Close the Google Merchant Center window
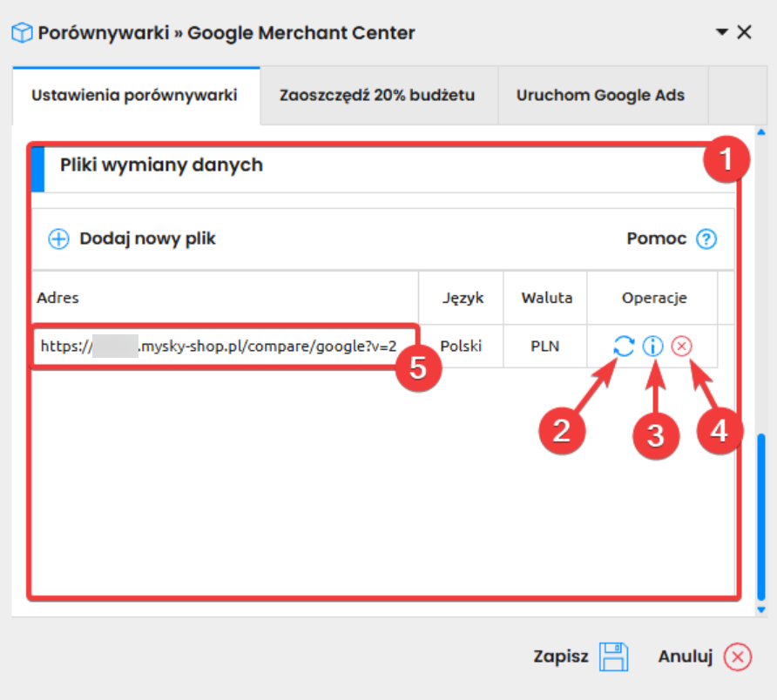777x700 pixels. click(744, 32)
